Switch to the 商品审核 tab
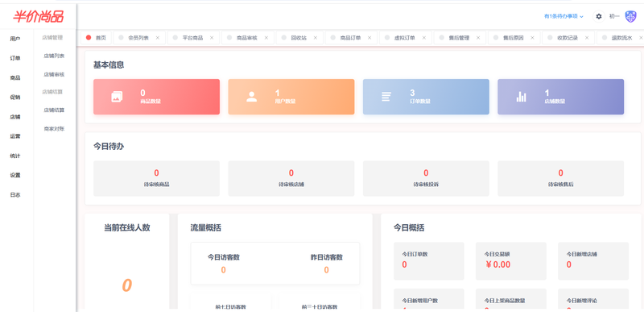Viewport: 644px width, 312px height. tap(247, 38)
